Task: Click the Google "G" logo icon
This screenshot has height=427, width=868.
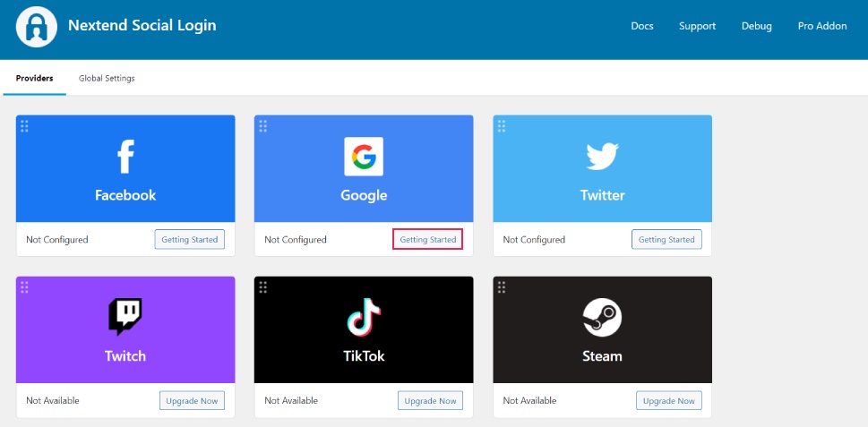Action: (x=364, y=157)
